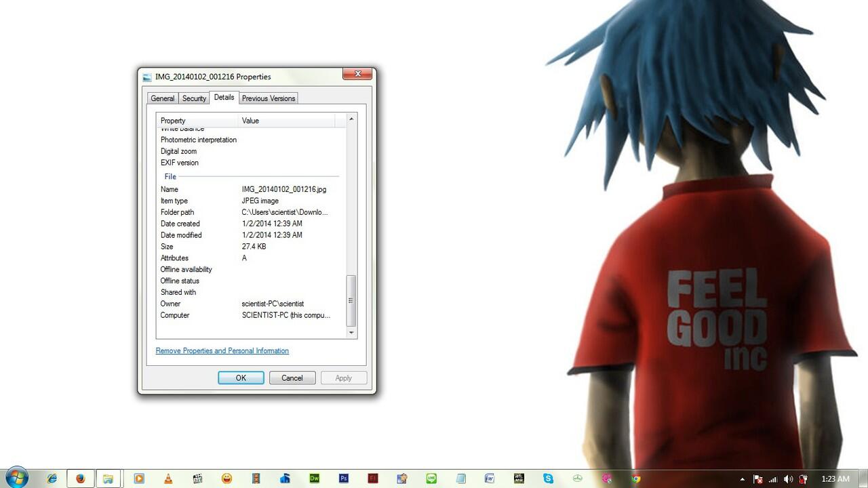Click the Property column header
868x488 pixels.
click(x=198, y=121)
